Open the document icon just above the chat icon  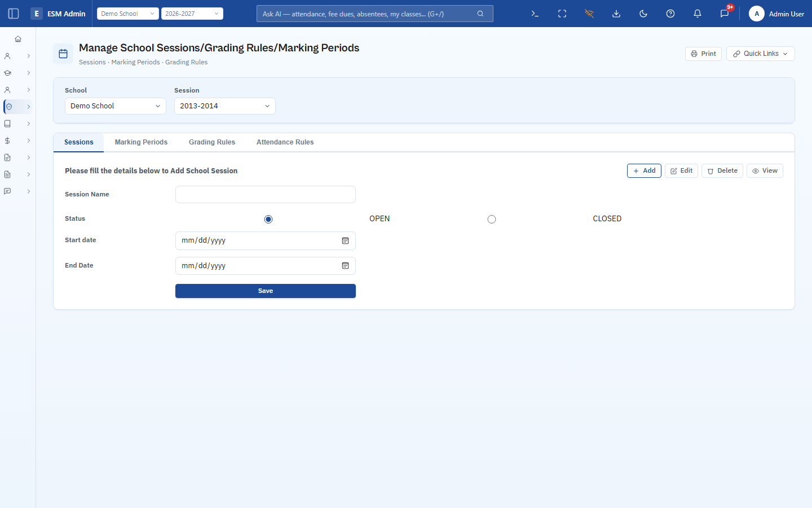7,174
